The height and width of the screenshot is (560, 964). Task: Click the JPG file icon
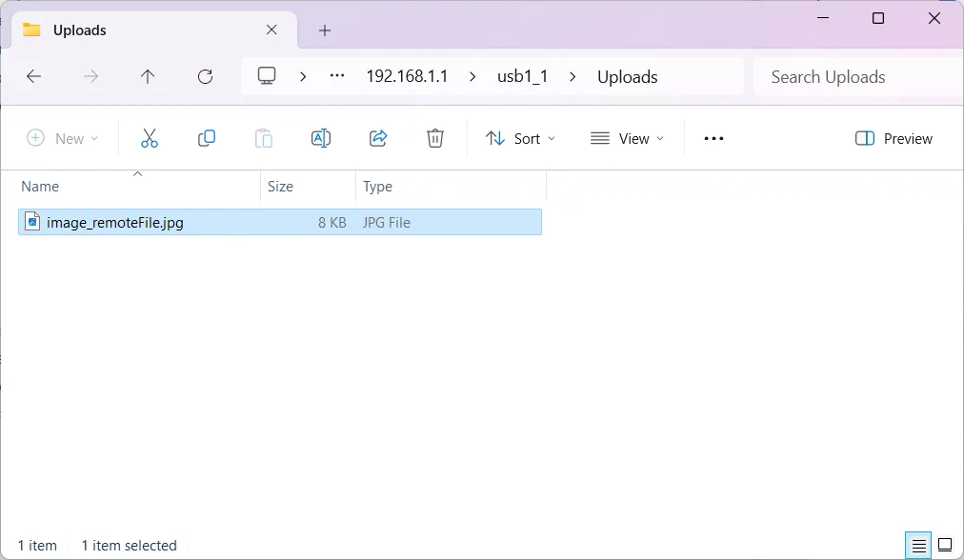(x=32, y=222)
